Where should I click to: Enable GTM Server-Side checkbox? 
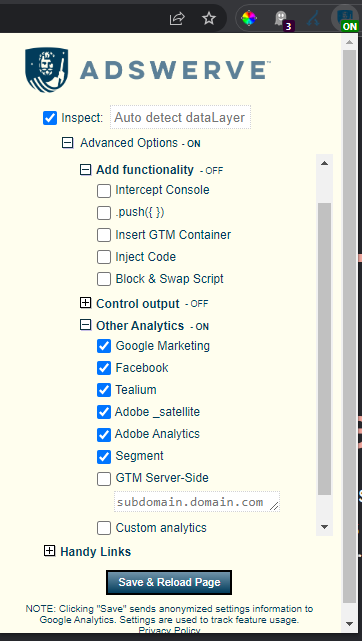click(x=104, y=479)
